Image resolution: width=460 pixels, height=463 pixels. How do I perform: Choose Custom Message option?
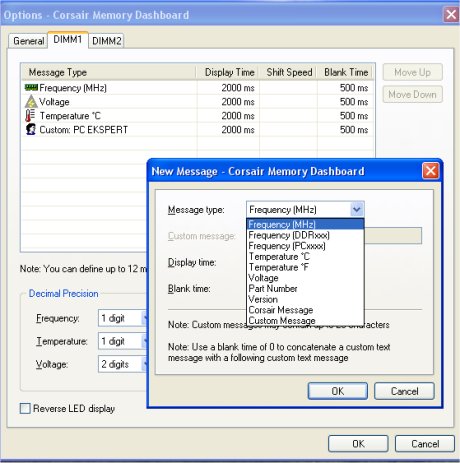pos(305,320)
